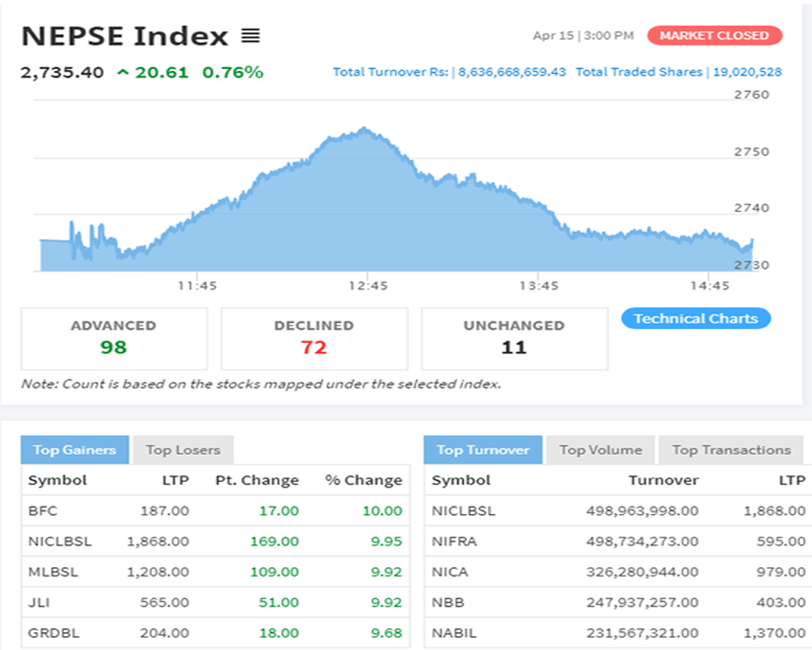The height and width of the screenshot is (650, 812).
Task: Open the Top Volume tab
Action: point(600,449)
